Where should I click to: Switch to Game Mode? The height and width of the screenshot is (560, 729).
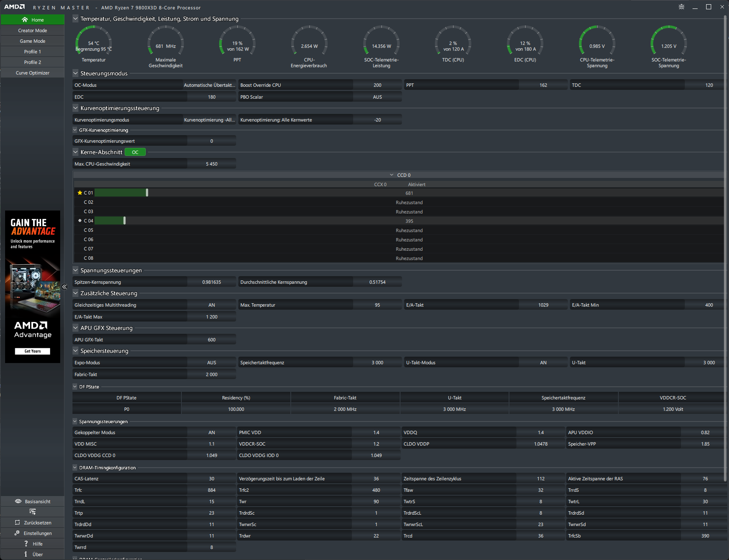[33, 41]
